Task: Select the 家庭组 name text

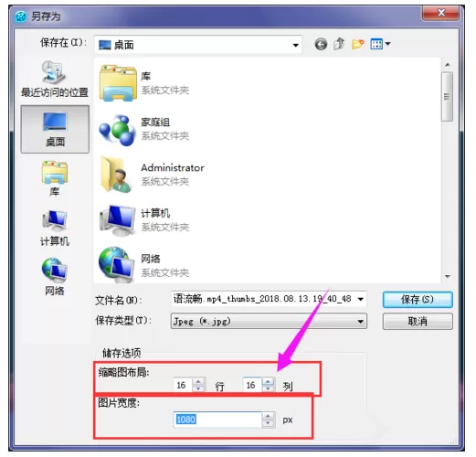Action: click(x=155, y=122)
